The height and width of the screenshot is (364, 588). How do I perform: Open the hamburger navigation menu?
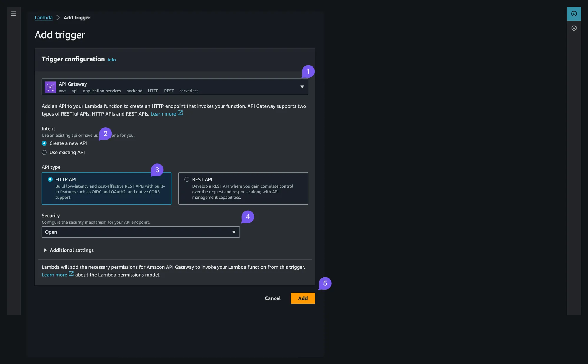(x=14, y=14)
